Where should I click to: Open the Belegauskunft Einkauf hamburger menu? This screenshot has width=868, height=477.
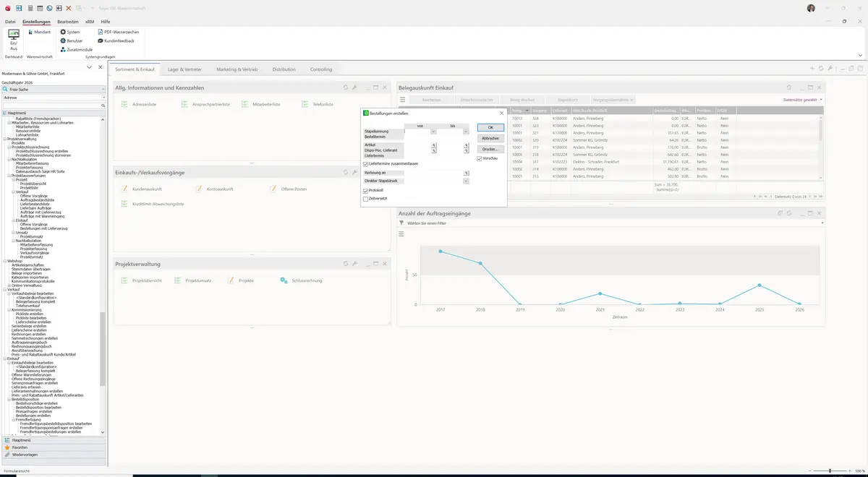[x=403, y=100]
